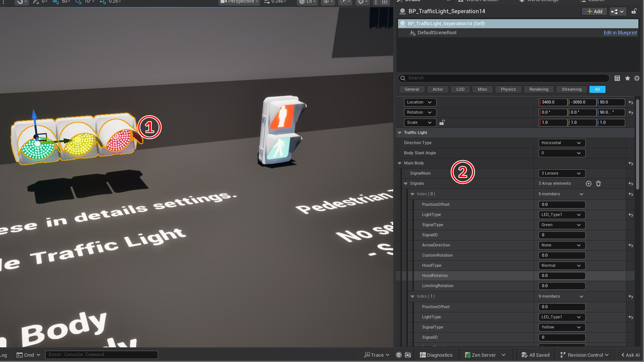Image resolution: width=644 pixels, height=362 pixels.
Task: Open the Edit in Blueprint link
Action: point(620,33)
